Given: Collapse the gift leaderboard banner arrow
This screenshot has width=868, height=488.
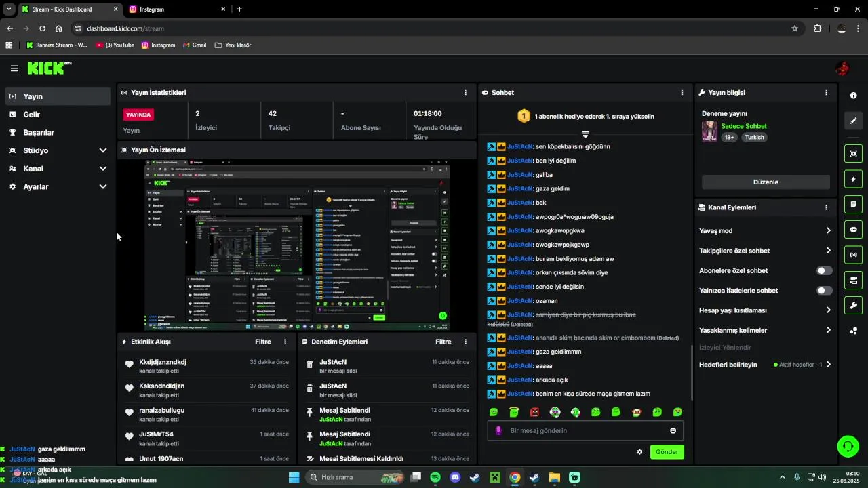Looking at the screenshot, I should (585, 134).
